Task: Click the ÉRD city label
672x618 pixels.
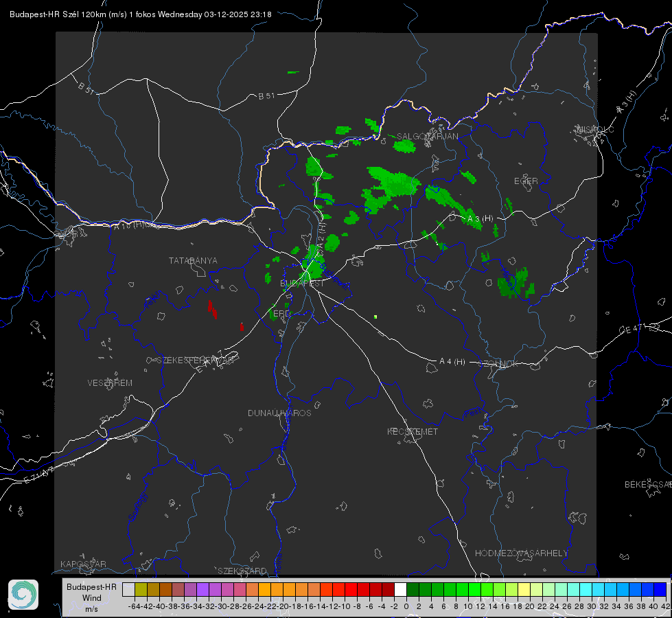Action: [x=281, y=314]
